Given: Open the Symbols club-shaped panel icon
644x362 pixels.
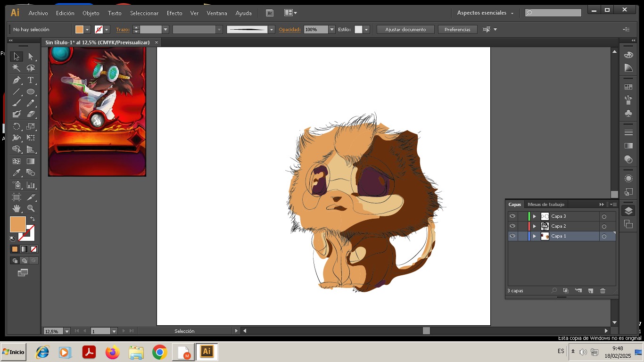Looking at the screenshot, I should 628,114.
